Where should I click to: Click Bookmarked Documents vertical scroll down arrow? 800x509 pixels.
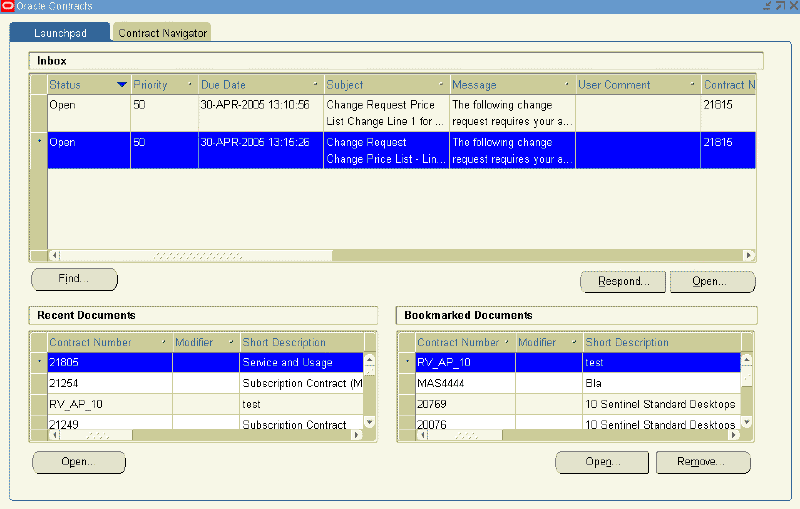[x=747, y=422]
